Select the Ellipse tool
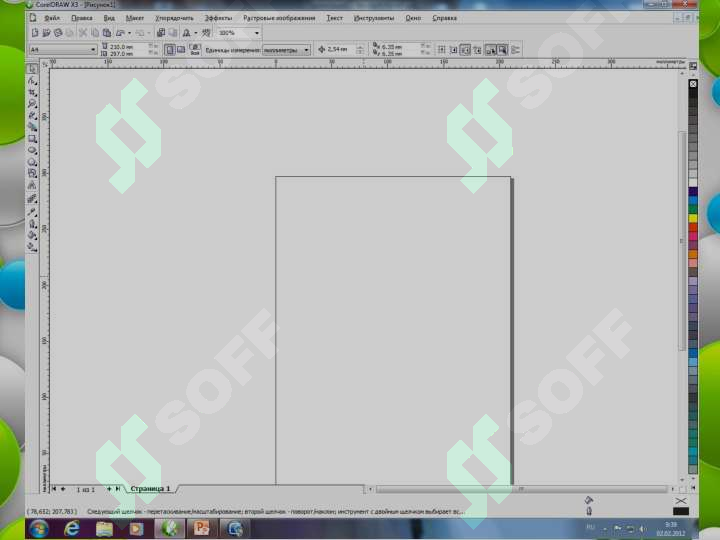The width and height of the screenshot is (720, 540). tap(32, 150)
